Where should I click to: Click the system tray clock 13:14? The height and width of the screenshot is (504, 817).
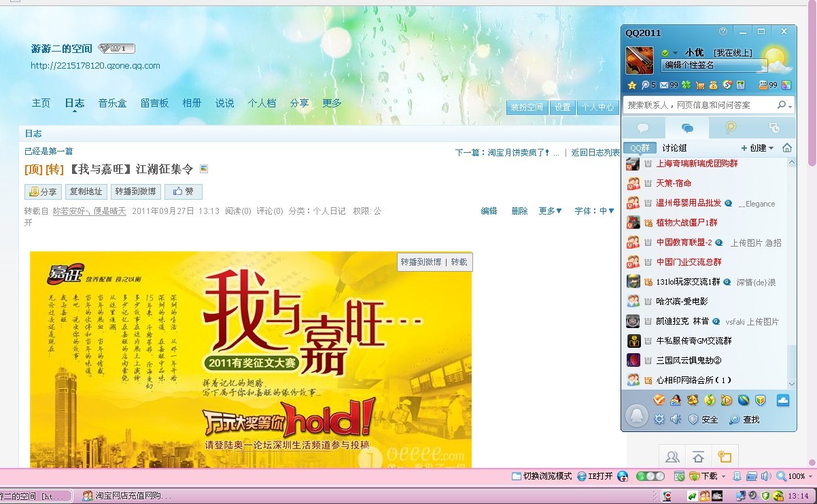click(x=799, y=496)
